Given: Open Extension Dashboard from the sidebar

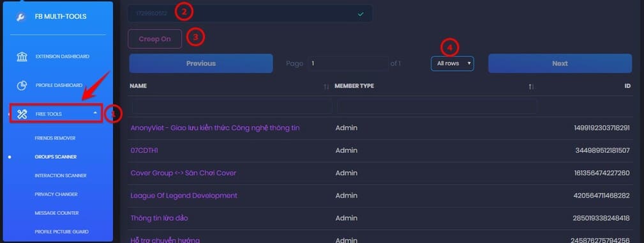Looking at the screenshot, I should point(62,56).
